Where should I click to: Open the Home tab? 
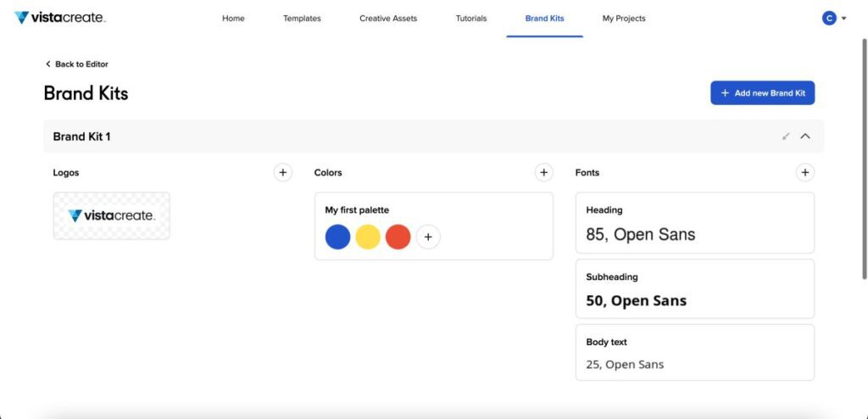point(233,19)
